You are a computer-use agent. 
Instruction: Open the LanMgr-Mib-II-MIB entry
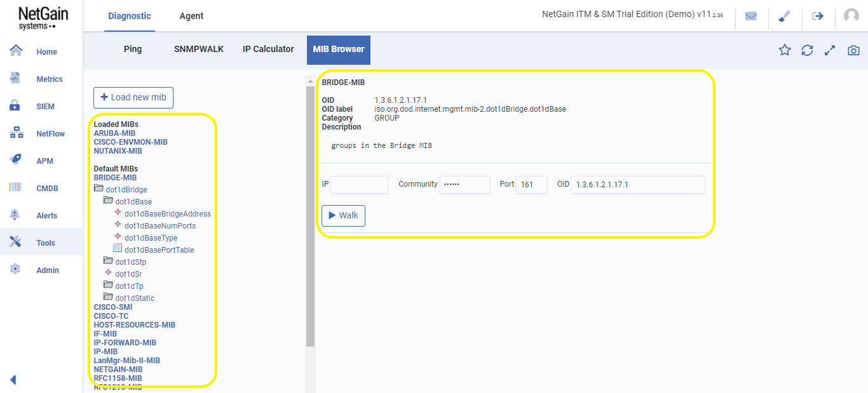point(127,361)
